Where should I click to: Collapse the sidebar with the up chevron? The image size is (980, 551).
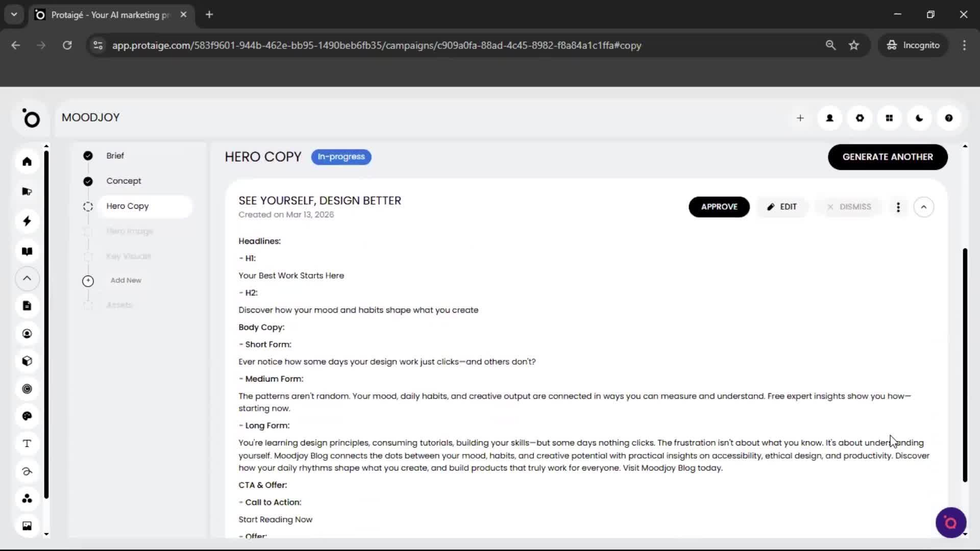coord(27,279)
